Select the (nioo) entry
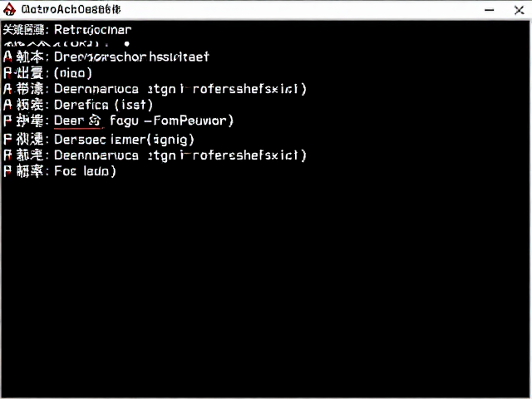The image size is (532, 399). click(x=73, y=73)
